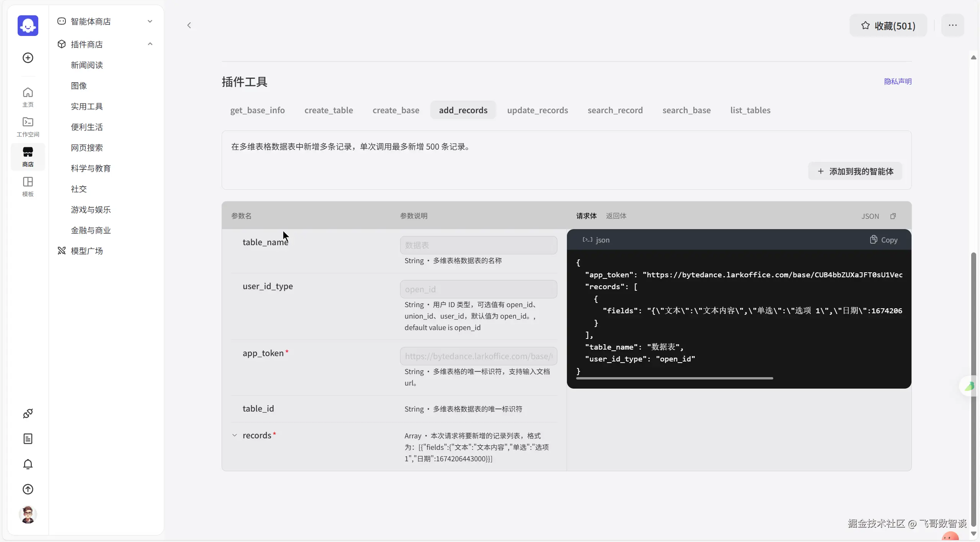
Task: Click the app_token input field
Action: (x=479, y=356)
